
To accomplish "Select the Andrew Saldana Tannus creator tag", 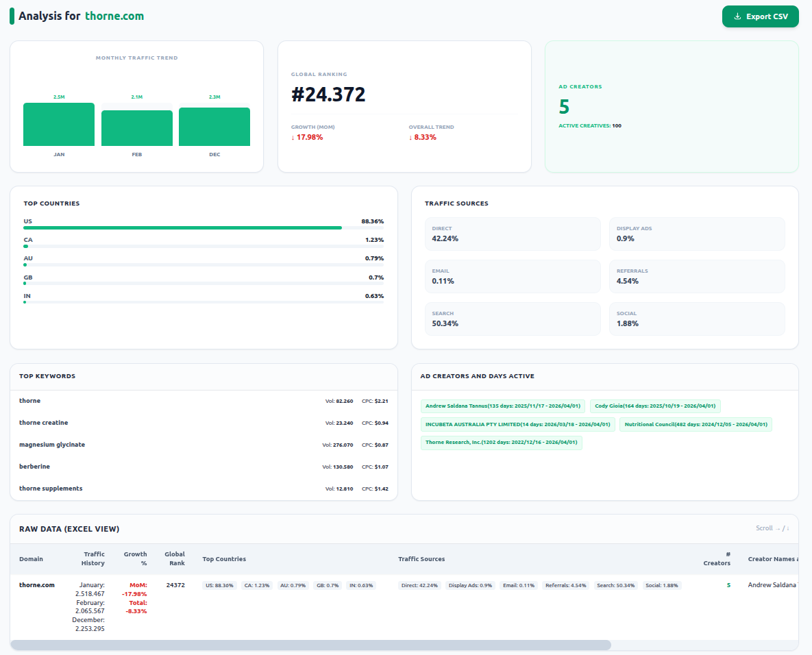I will coord(503,406).
